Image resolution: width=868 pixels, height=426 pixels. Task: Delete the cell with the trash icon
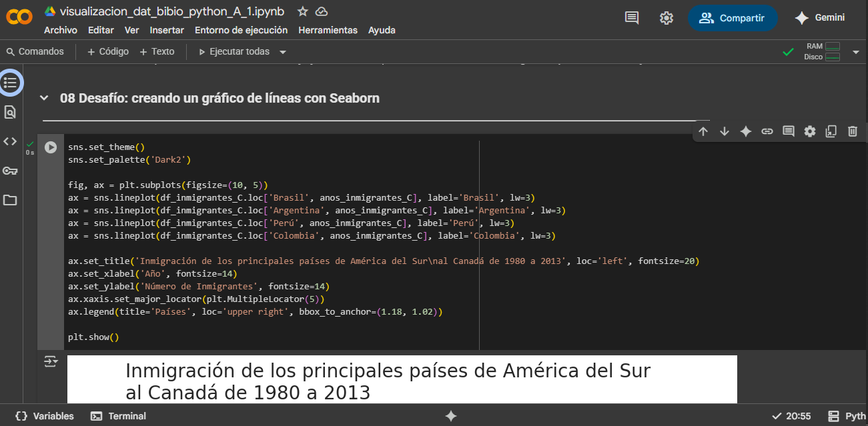pyautogui.click(x=853, y=131)
